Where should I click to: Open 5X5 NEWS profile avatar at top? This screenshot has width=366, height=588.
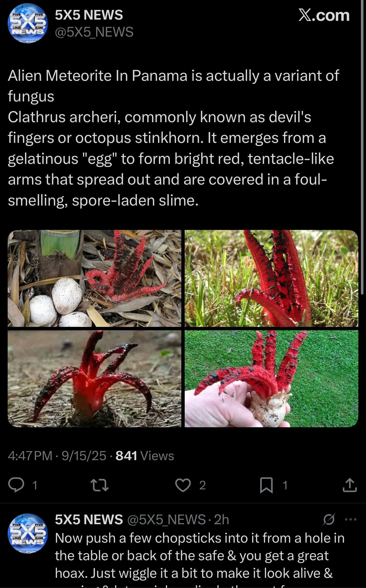click(x=27, y=23)
